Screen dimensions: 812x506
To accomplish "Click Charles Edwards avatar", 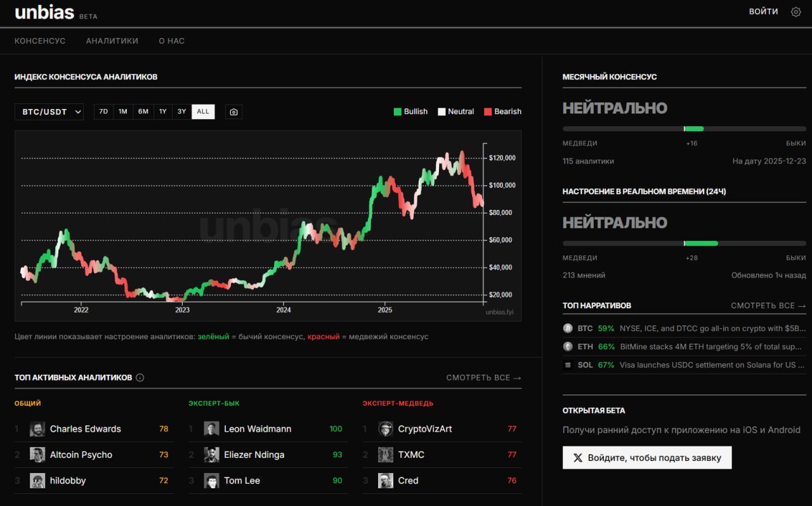I will coord(37,429).
